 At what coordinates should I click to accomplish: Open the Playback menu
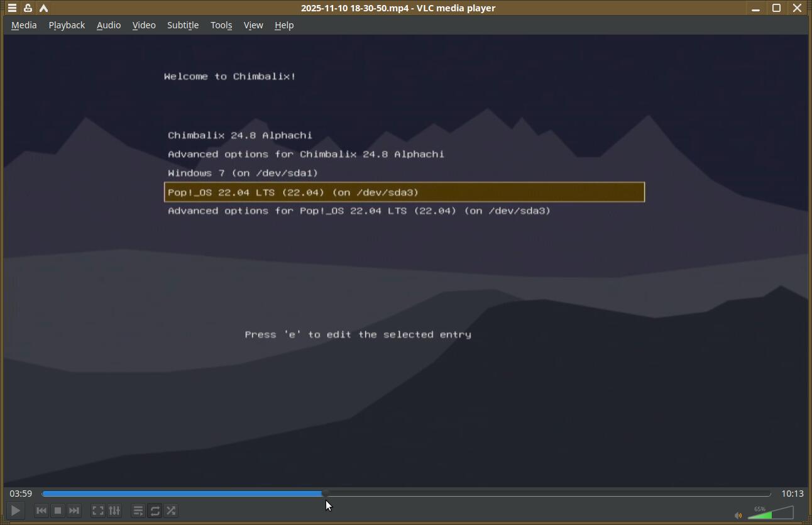click(67, 25)
